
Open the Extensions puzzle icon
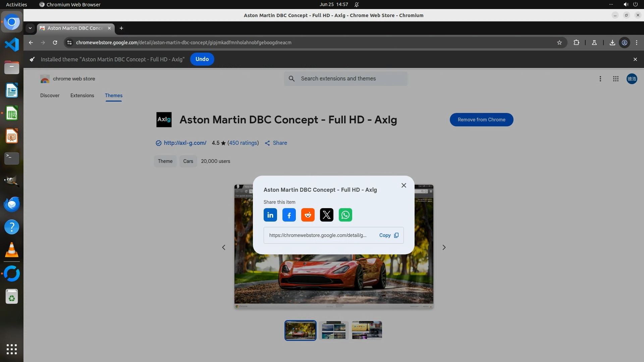click(576, 43)
